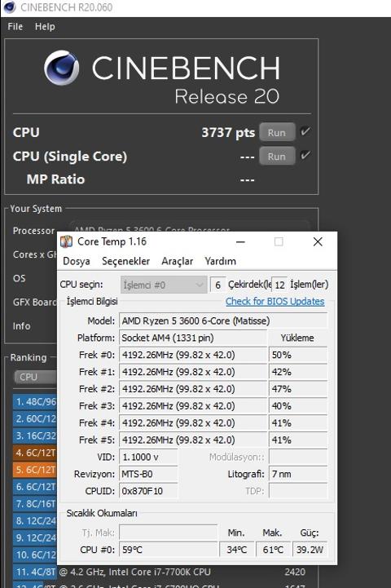391x588 pixels.
Task: Run the CPU Single Core benchmark
Action: [x=277, y=156]
